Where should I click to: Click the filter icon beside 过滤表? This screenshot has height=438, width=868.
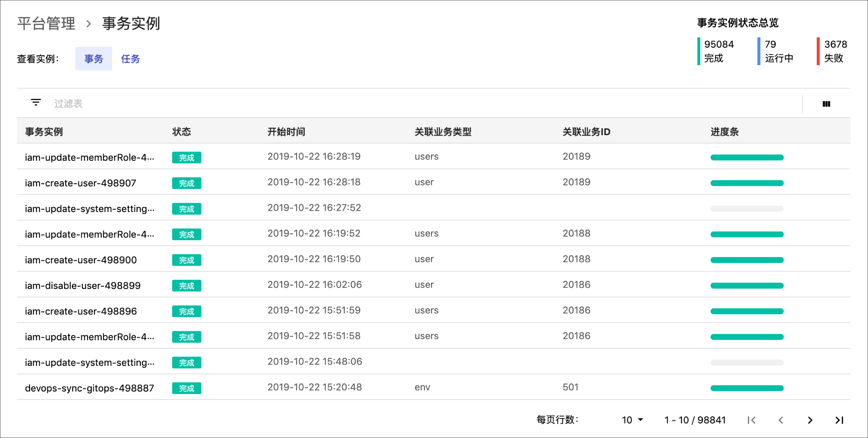coord(36,103)
